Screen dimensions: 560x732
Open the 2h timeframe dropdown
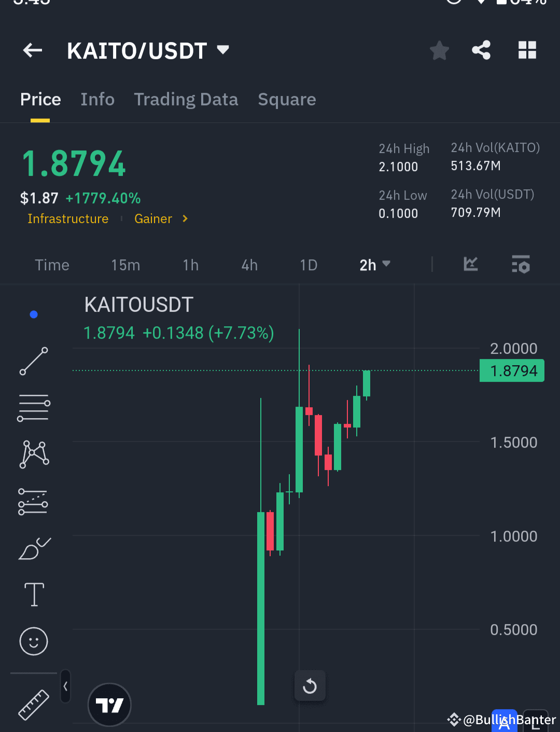pos(375,265)
